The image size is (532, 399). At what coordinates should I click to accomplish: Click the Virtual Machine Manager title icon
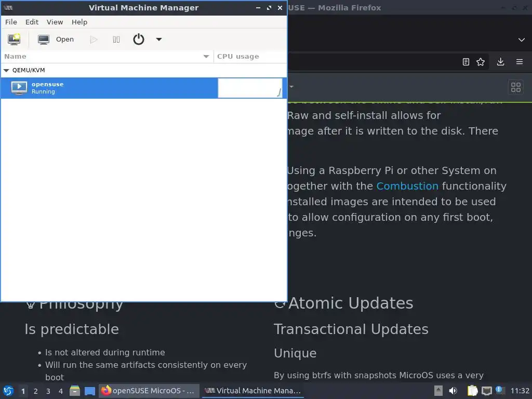pos(8,7)
